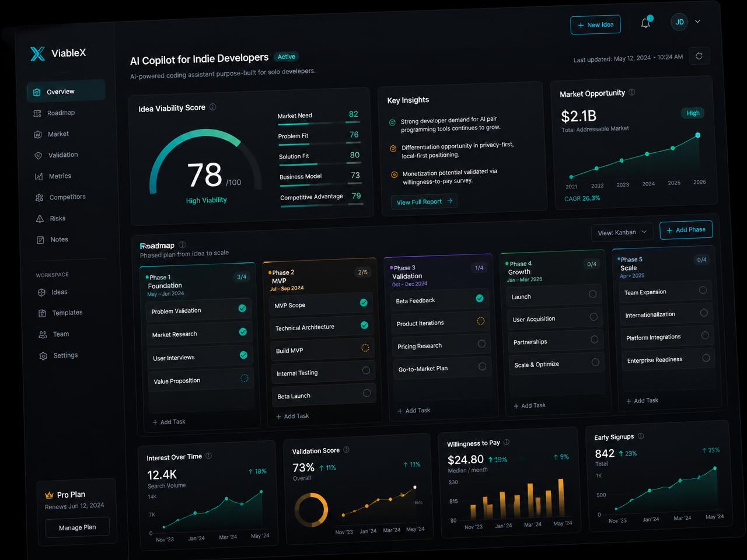Click the Active status badge
Viewport: 747px width, 560px height.
pos(286,57)
